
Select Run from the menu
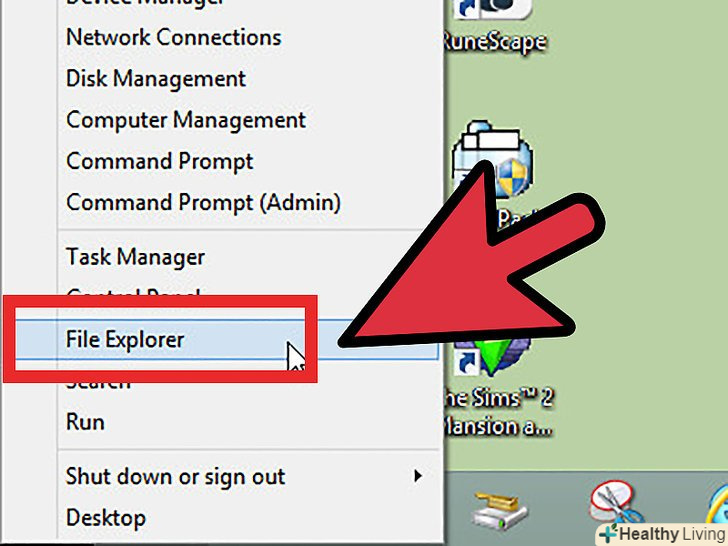pyautogui.click(x=85, y=422)
